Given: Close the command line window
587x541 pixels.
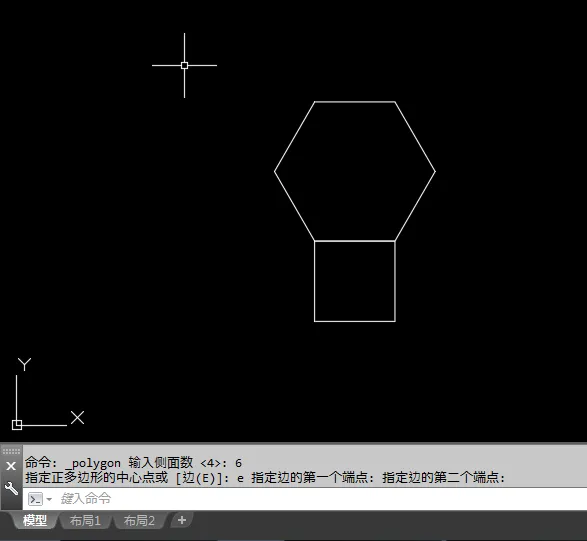Looking at the screenshot, I should tap(11, 466).
